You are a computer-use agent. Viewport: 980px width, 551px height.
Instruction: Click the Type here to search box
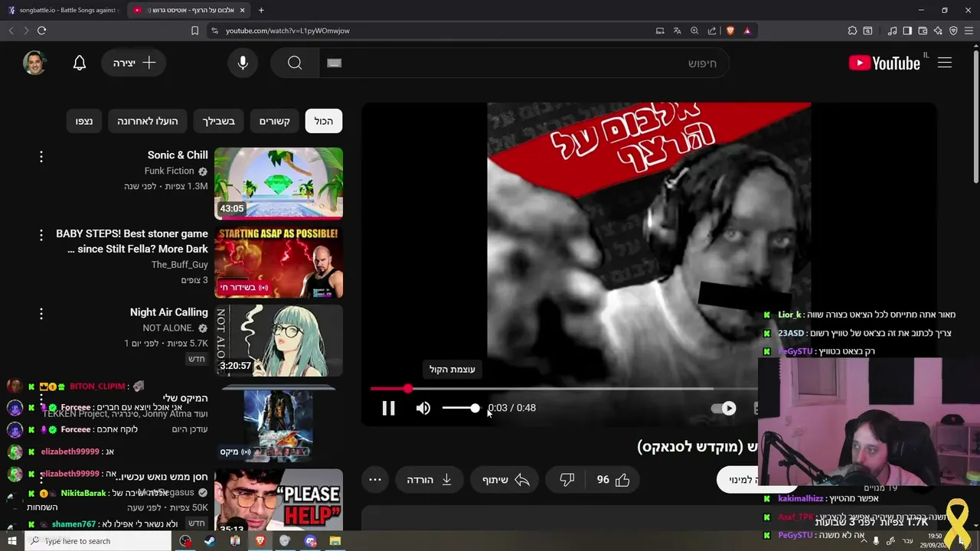[x=97, y=541]
